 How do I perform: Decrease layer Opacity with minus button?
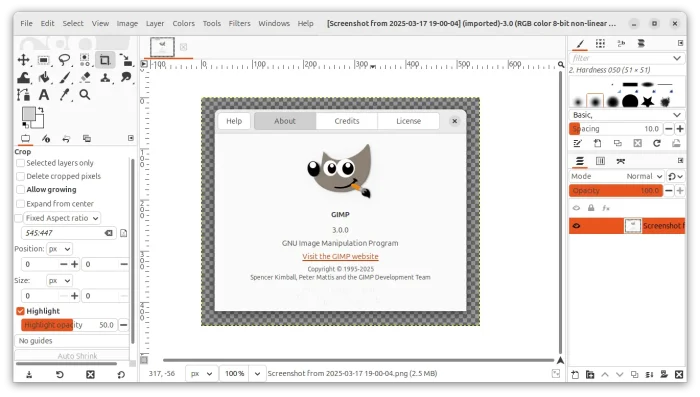click(x=668, y=191)
